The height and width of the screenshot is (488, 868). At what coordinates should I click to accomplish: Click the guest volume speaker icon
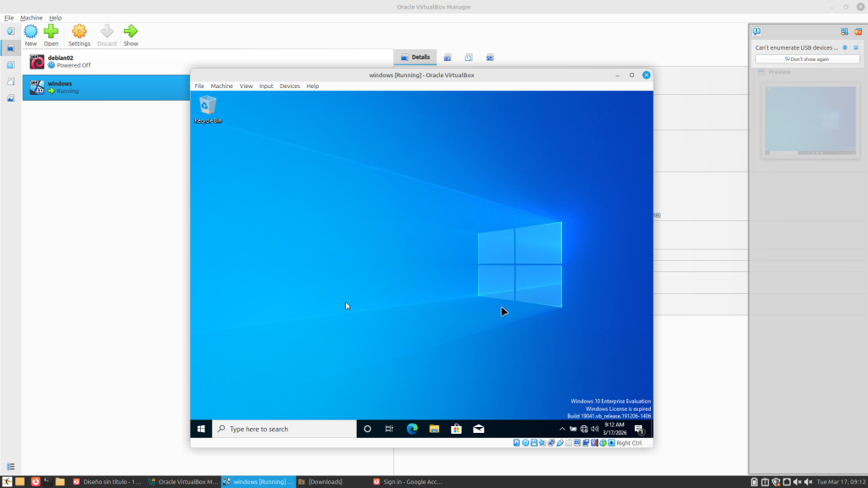click(x=594, y=429)
